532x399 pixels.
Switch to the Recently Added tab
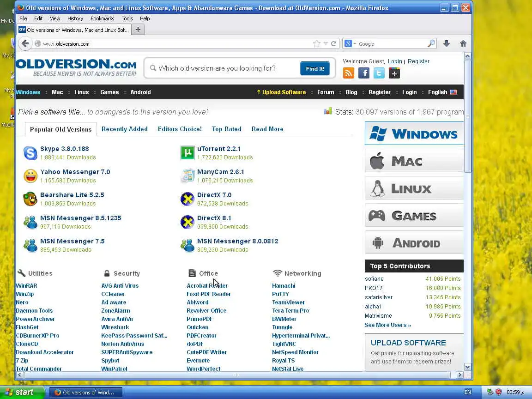125,129
